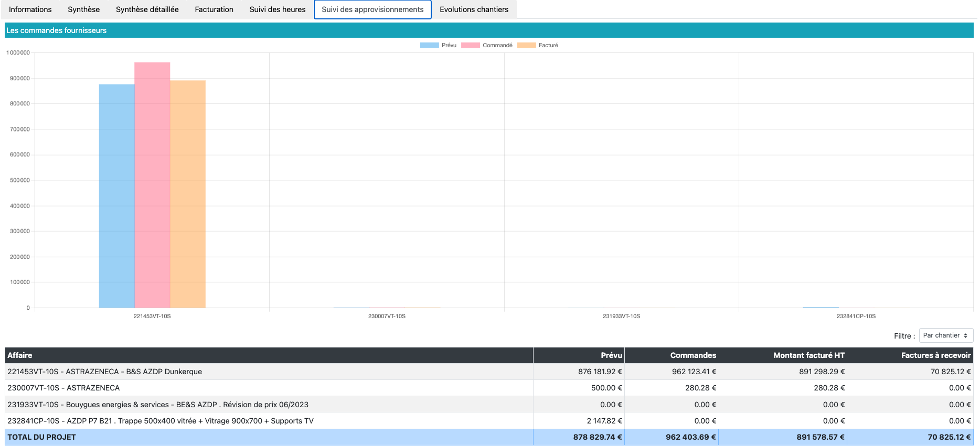Click the pink Commandé bar for 221453VT-10S

(x=152, y=186)
